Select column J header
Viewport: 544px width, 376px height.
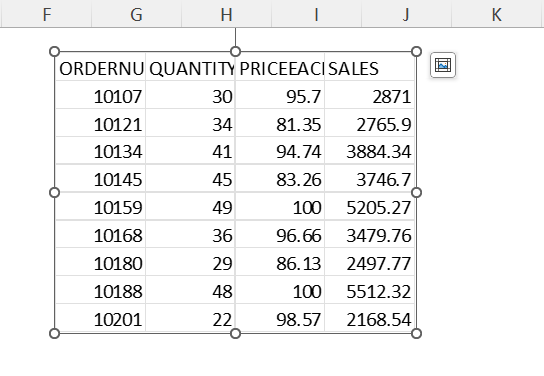click(406, 14)
